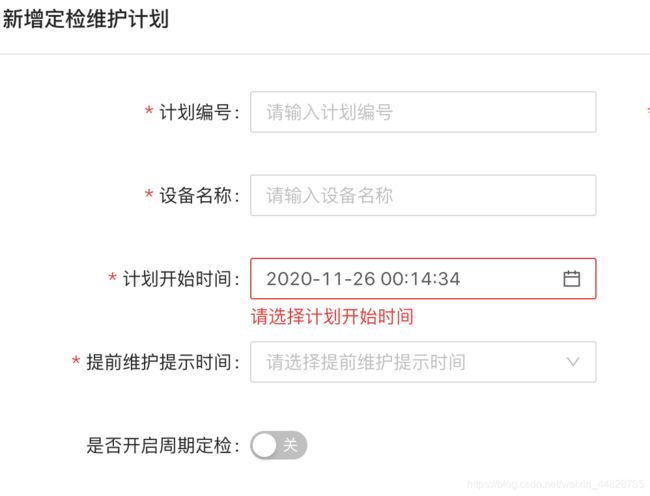Click the 计划编号 input field
650x496 pixels.
tap(423, 112)
